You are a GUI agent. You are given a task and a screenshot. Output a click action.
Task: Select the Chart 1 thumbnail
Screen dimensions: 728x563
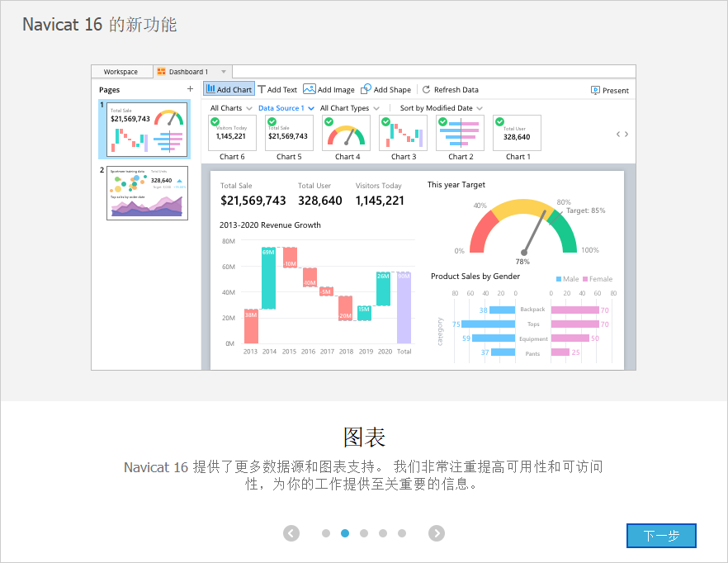(x=518, y=133)
